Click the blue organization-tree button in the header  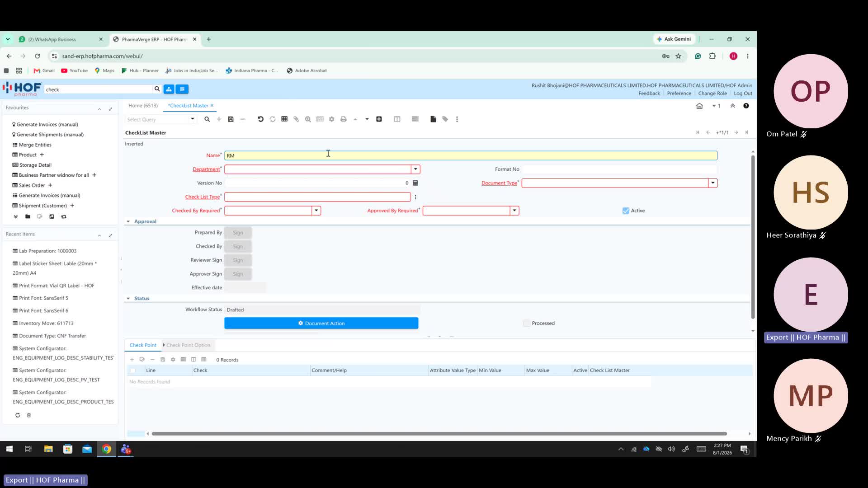169,89
